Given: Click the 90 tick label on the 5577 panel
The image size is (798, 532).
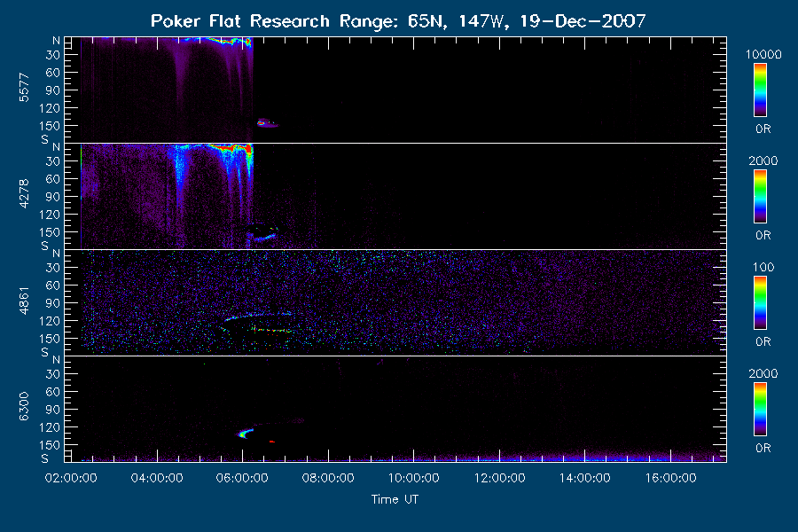Looking at the screenshot, I should click(53, 90).
